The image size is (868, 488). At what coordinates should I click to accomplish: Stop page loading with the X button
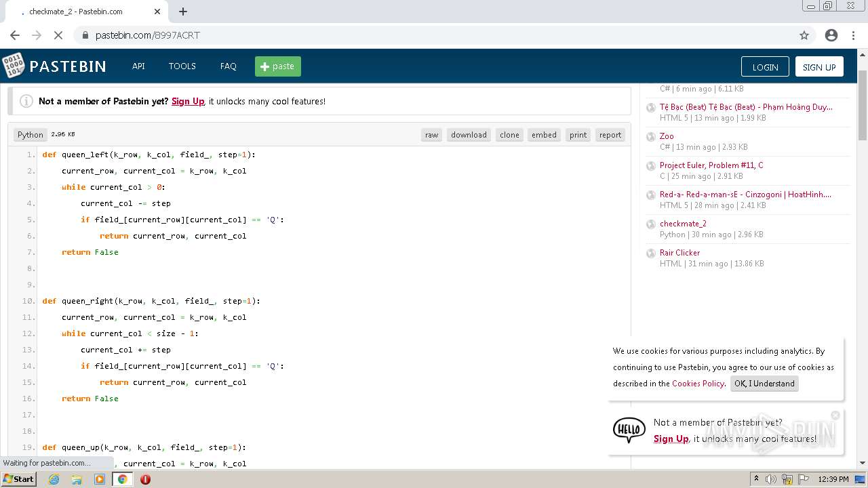[x=58, y=35]
